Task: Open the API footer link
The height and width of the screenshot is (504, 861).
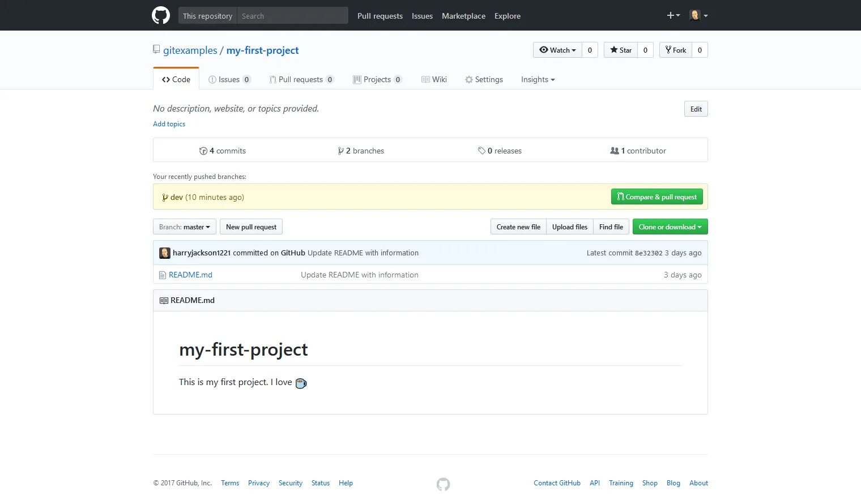Action: coord(595,483)
